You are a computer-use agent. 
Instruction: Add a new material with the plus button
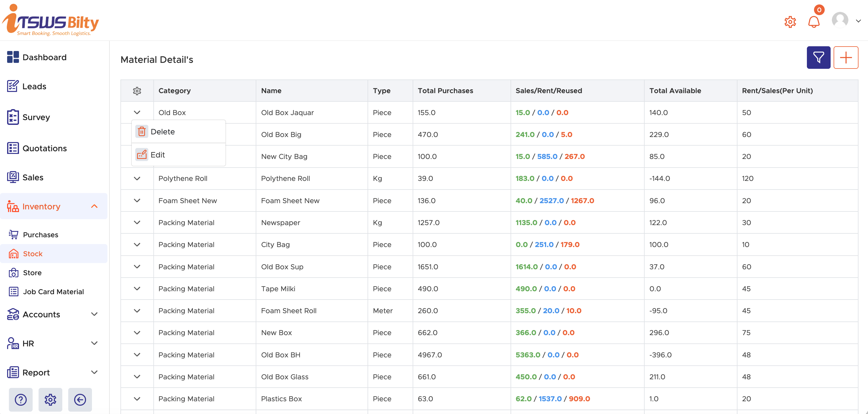point(846,57)
